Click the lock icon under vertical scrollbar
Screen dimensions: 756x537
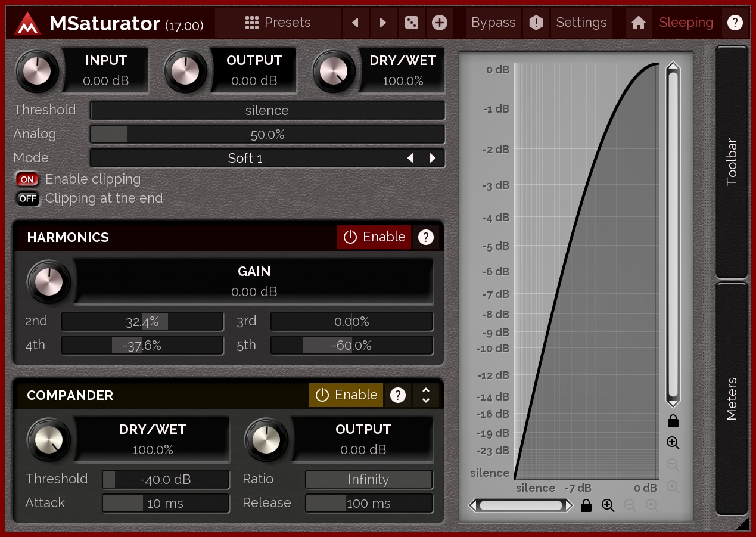[673, 421]
